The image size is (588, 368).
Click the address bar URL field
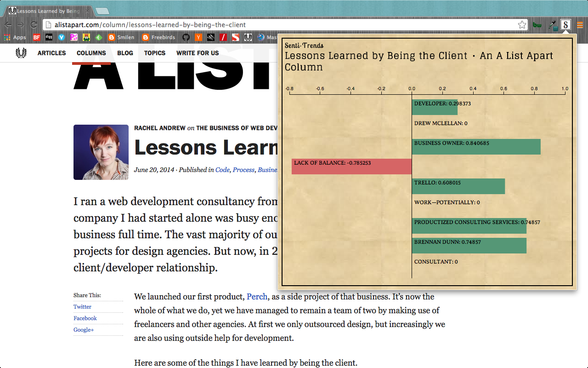285,25
